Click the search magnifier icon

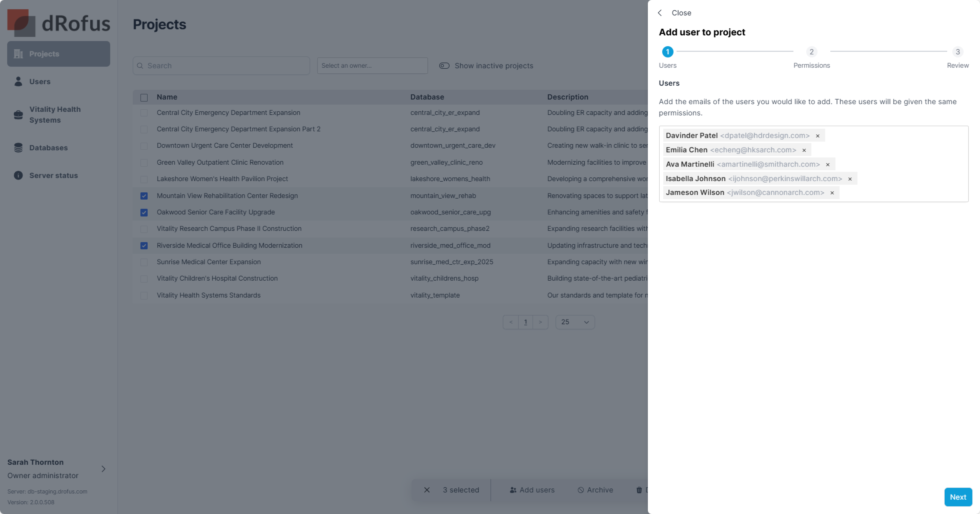coord(140,66)
